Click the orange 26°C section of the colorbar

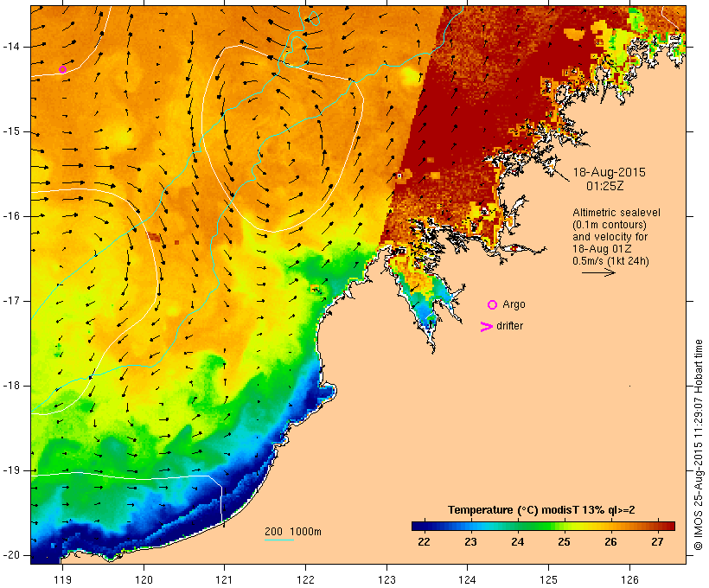(x=611, y=526)
